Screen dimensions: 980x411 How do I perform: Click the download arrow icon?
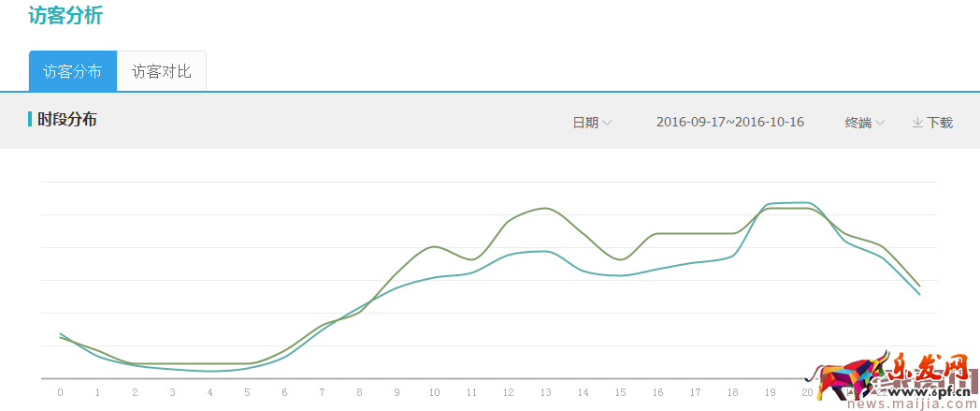pos(917,123)
